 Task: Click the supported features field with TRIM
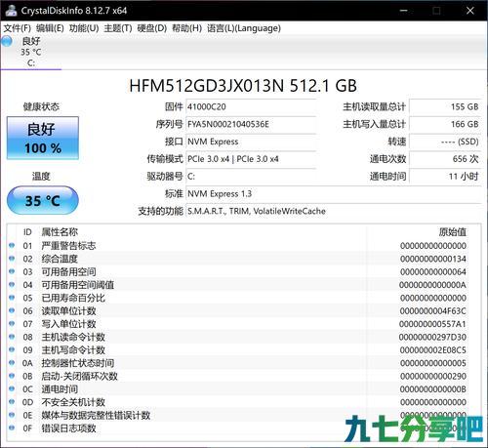click(x=334, y=211)
